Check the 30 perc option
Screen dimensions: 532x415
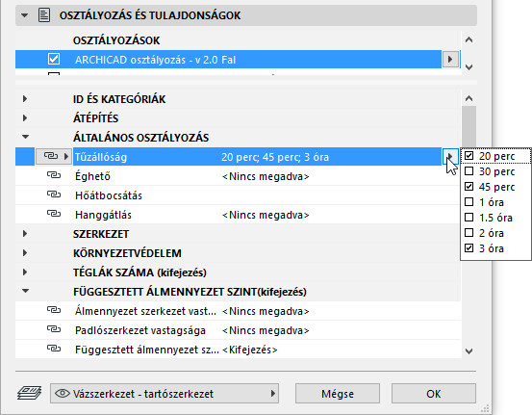click(469, 171)
